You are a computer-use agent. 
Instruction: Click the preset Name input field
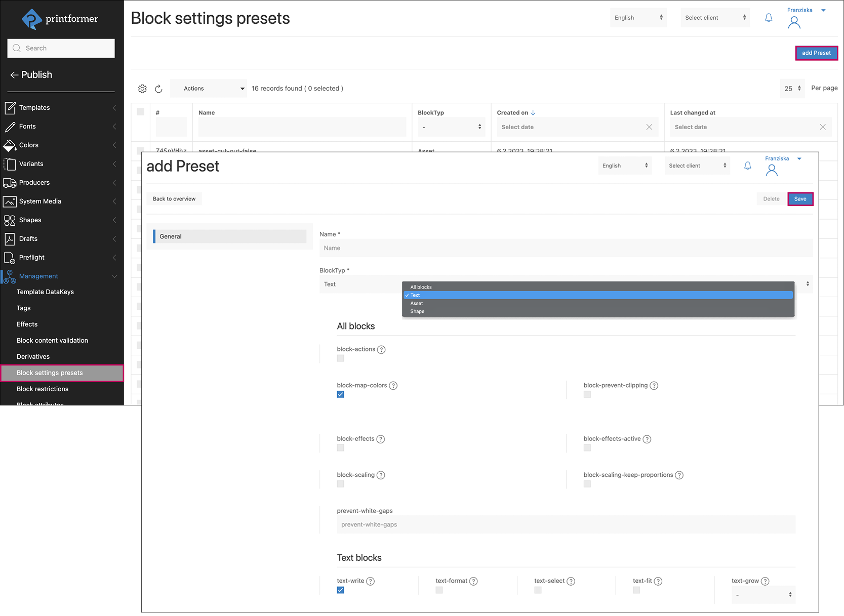566,248
